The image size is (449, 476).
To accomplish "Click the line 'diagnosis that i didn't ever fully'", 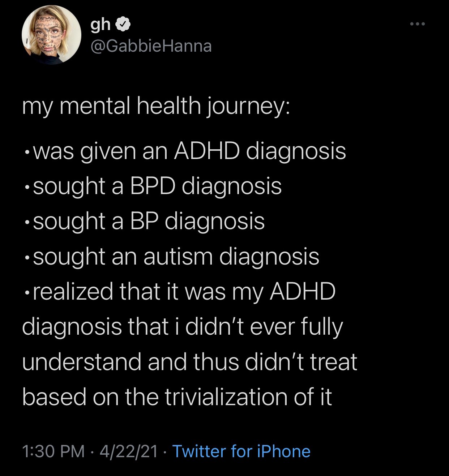I will [183, 327].
